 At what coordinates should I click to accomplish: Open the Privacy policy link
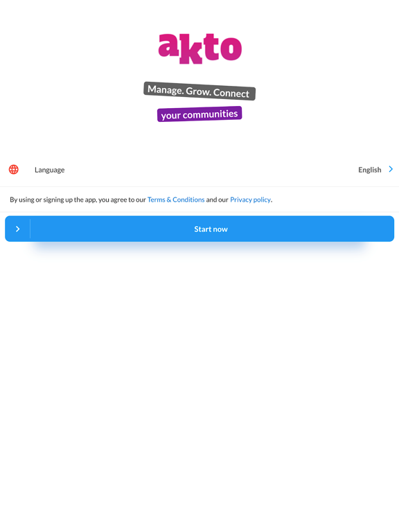point(250,199)
